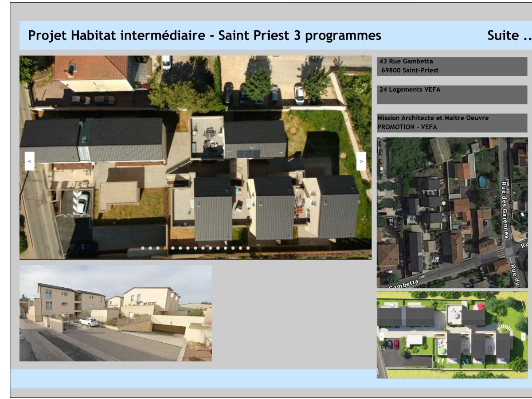The height and width of the screenshot is (399, 532).
Task: Click the 'Rue des Garennes' label on the map
Action: click(505, 210)
